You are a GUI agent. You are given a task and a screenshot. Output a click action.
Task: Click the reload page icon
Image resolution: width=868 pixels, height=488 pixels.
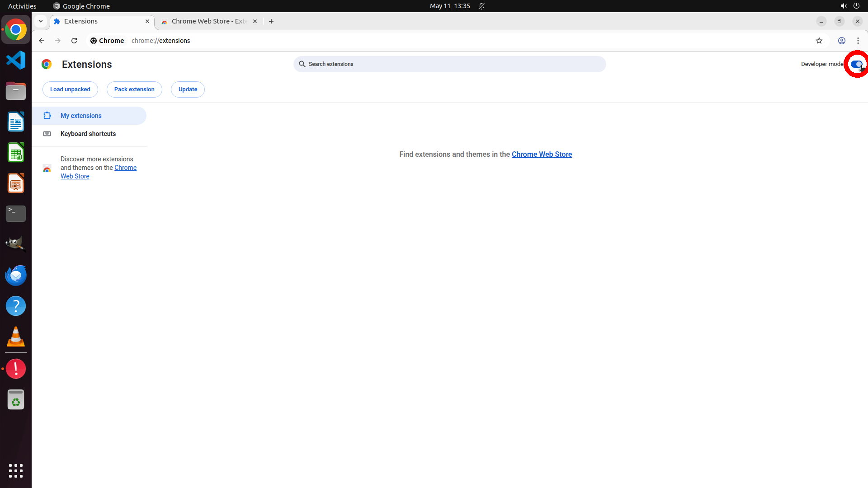[74, 41]
